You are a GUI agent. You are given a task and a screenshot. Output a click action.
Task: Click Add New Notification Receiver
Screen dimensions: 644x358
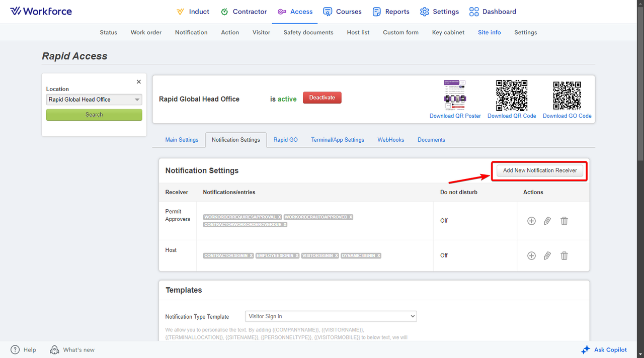coord(540,170)
